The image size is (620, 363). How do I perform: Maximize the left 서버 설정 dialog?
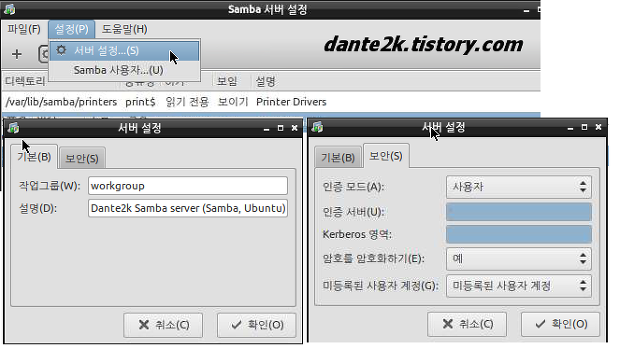pyautogui.click(x=280, y=128)
